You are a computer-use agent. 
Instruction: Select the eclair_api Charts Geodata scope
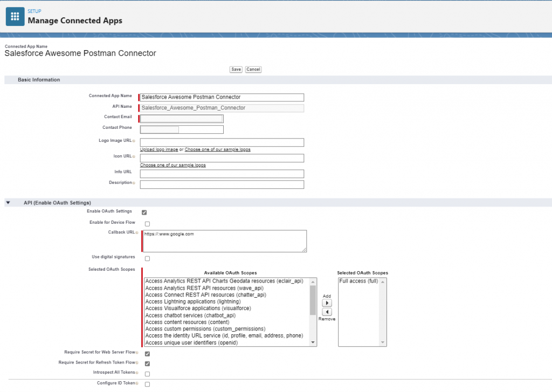224,281
